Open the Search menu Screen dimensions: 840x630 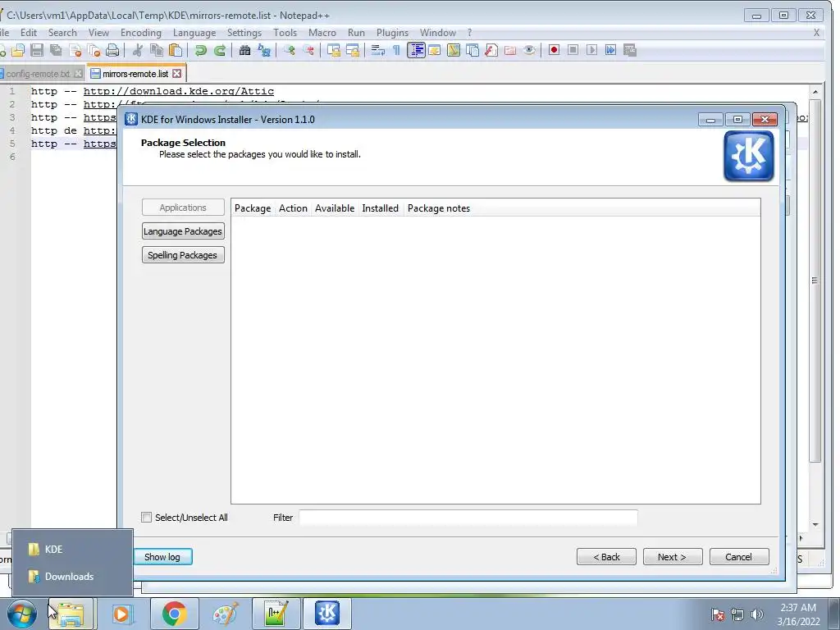62,33
